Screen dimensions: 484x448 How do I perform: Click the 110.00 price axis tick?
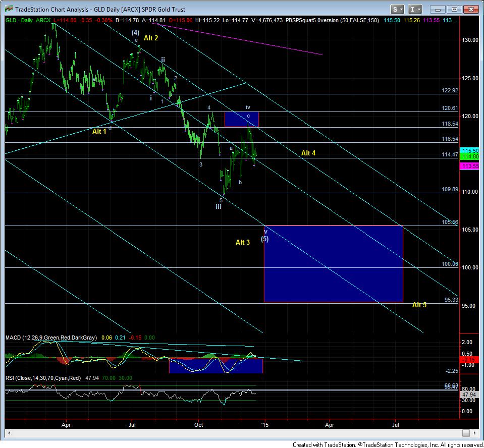tap(469, 192)
